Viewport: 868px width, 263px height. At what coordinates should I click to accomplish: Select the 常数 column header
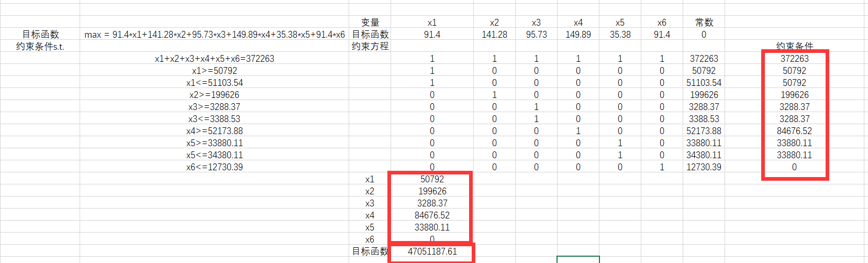(x=704, y=23)
